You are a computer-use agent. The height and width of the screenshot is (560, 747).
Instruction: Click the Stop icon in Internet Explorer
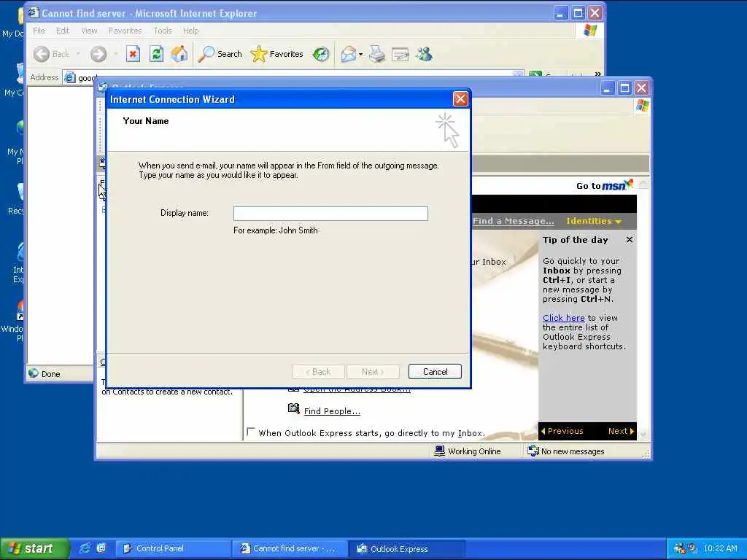[133, 54]
